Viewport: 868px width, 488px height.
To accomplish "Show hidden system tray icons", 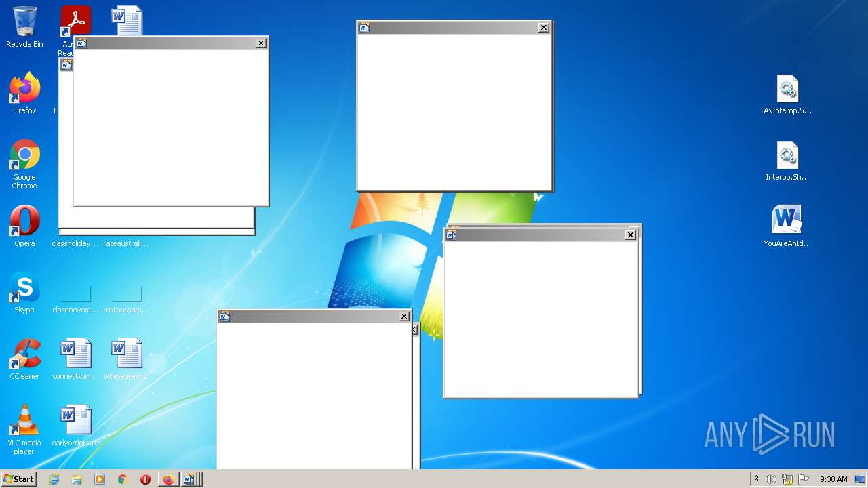I will point(757,479).
